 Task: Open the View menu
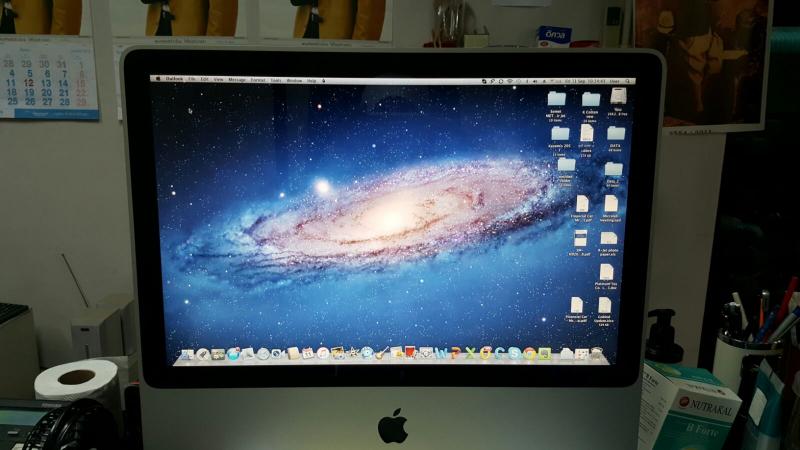click(218, 80)
